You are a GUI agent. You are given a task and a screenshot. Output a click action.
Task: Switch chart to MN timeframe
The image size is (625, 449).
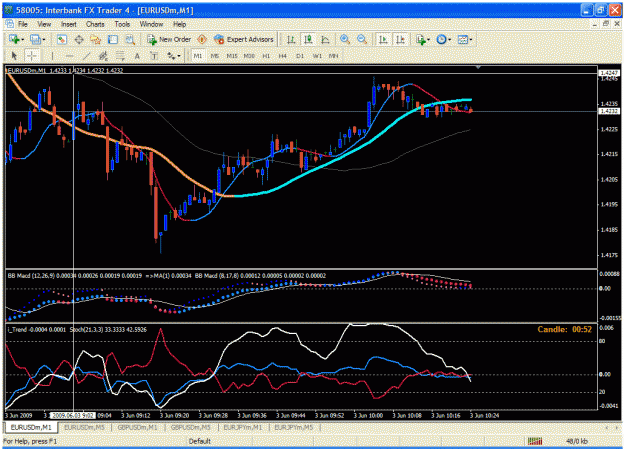(x=333, y=56)
